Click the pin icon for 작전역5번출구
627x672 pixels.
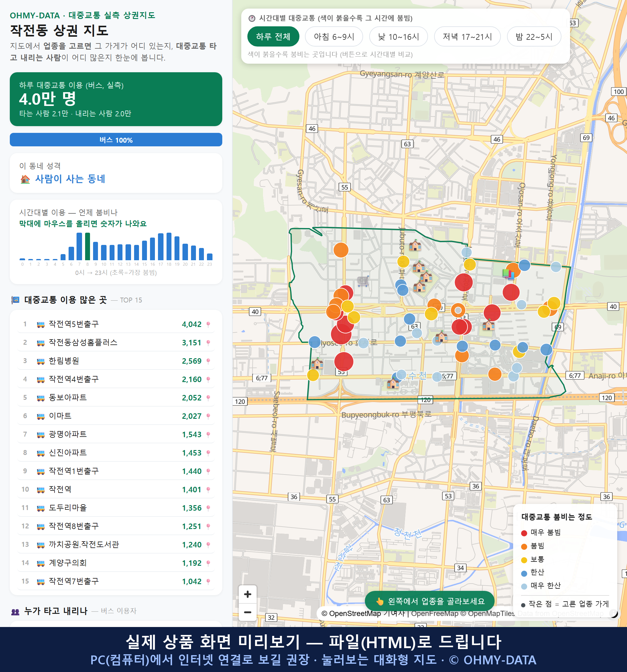tap(208, 324)
